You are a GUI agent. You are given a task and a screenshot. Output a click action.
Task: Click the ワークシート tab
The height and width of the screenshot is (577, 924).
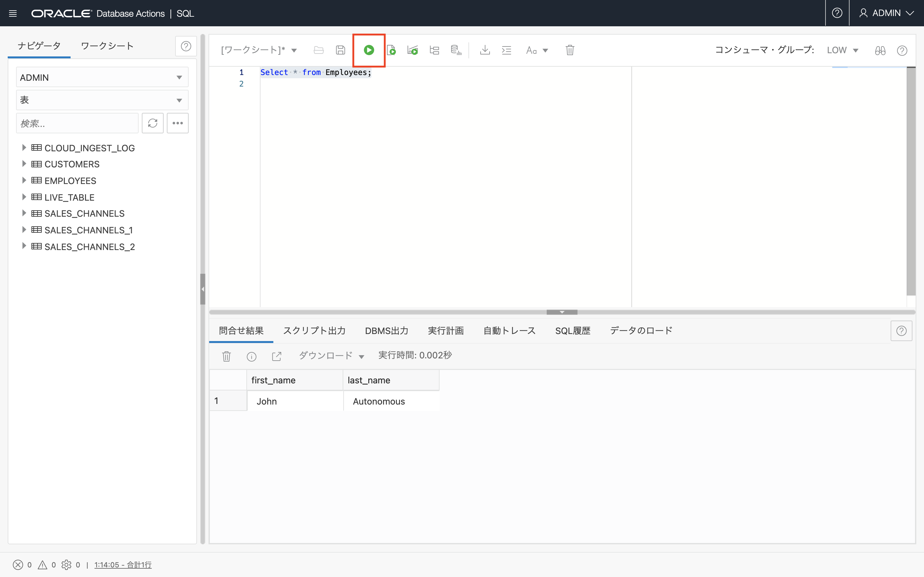(x=107, y=46)
